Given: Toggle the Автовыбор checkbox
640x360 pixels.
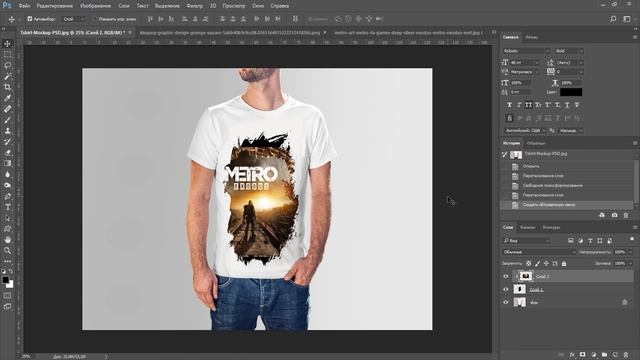Looking at the screenshot, I should point(29,19).
